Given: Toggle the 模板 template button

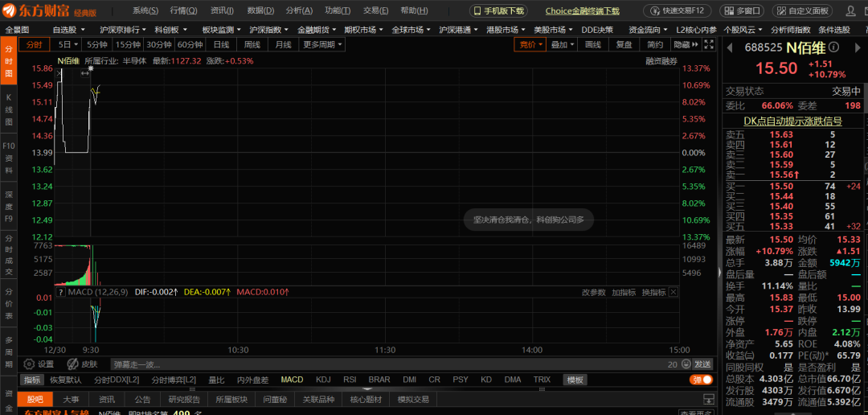Looking at the screenshot, I should (575, 380).
